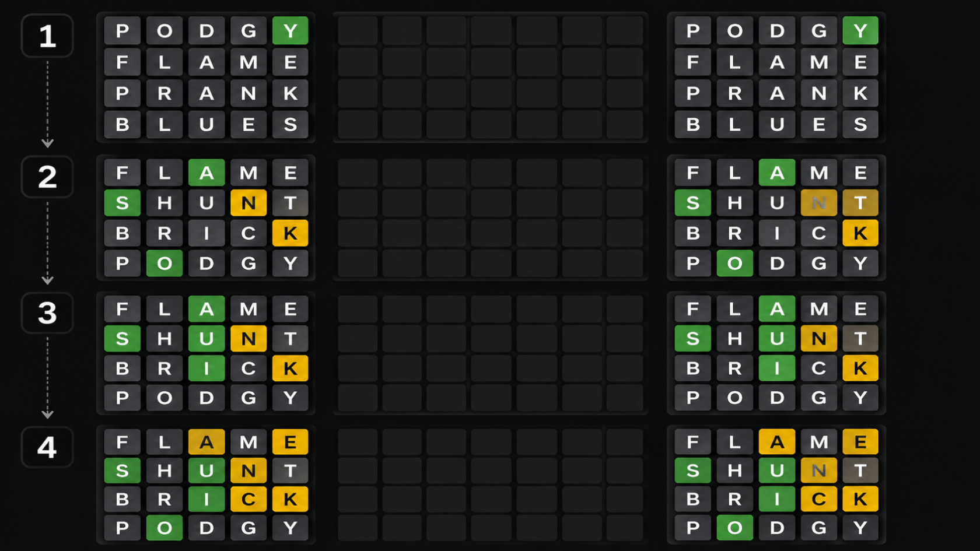
Task: Click gray O tile of PODGY, step 3 left board
Action: (x=164, y=398)
